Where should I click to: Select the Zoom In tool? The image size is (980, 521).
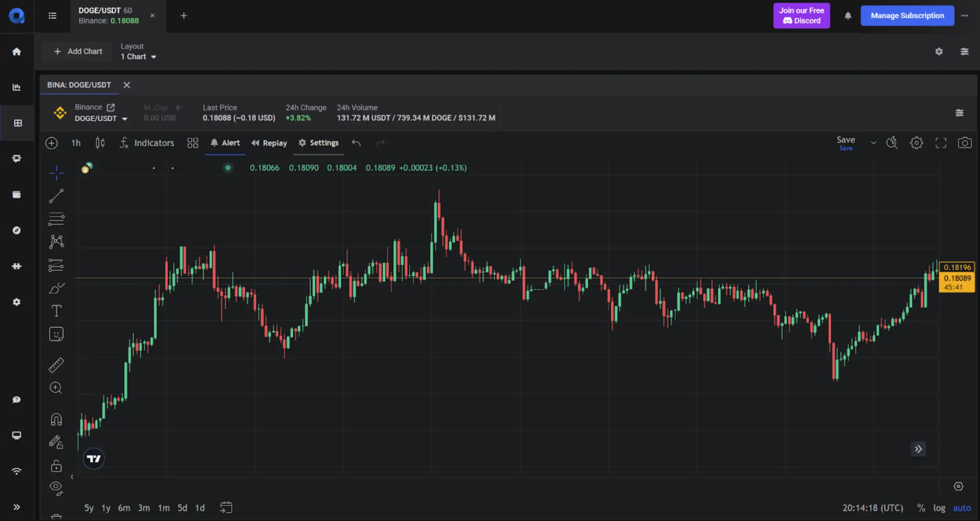tap(57, 388)
